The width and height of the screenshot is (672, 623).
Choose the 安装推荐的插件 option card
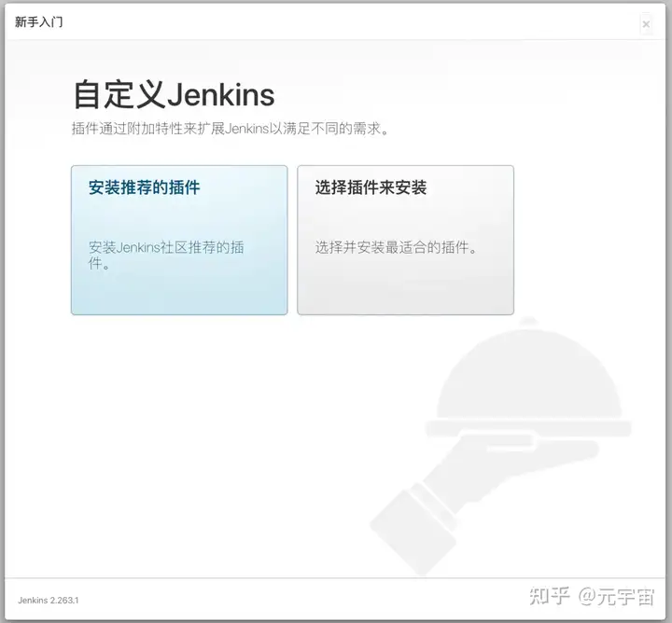click(x=179, y=241)
